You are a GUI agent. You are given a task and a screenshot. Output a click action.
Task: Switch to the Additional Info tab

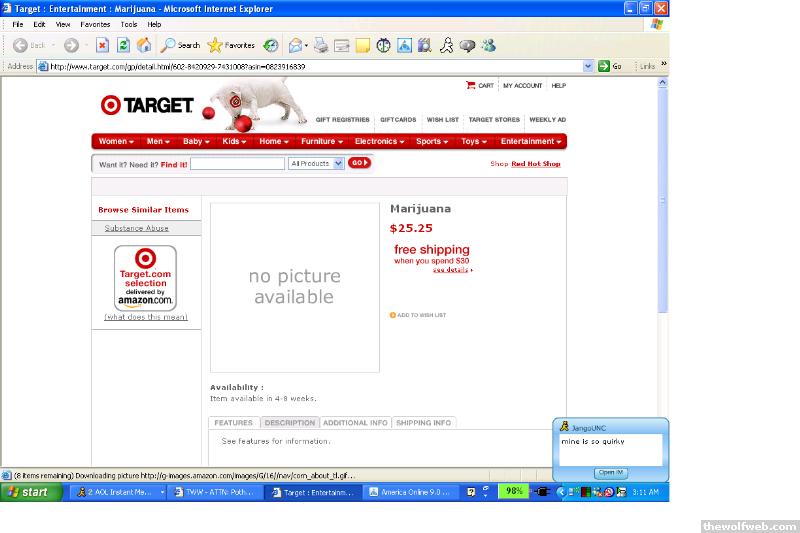(x=355, y=423)
